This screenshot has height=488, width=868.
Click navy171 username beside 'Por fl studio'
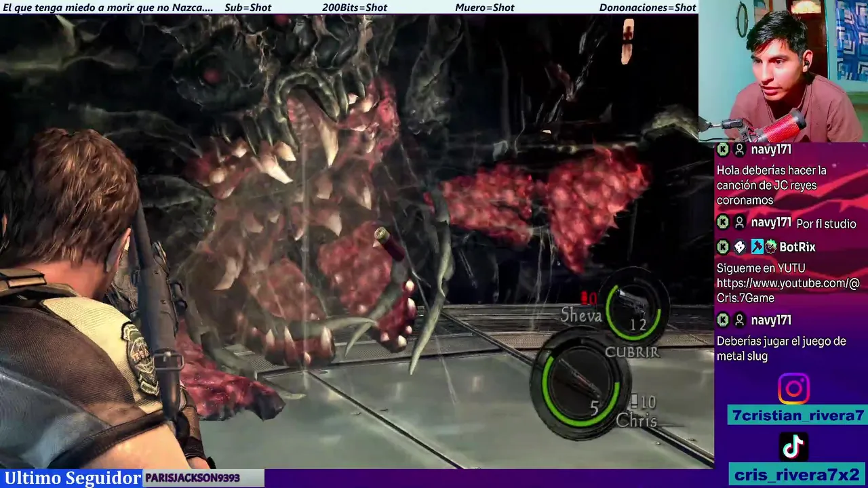(771, 222)
